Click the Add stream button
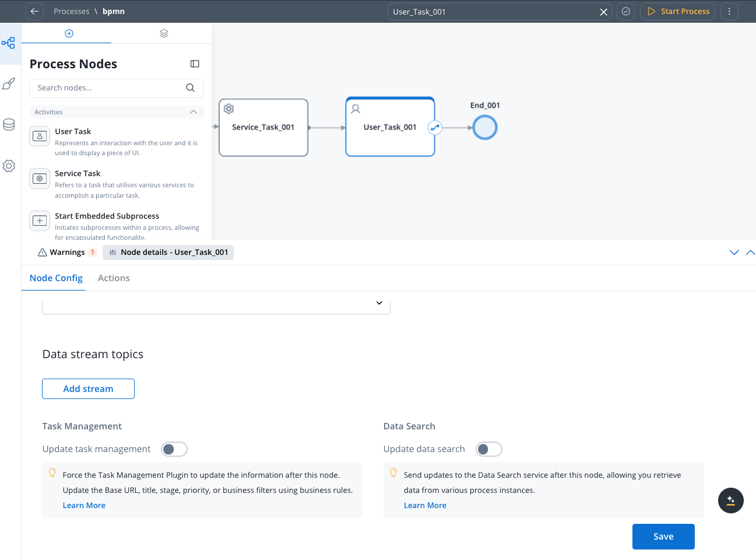Screen dimensions: 756x560 (88, 389)
